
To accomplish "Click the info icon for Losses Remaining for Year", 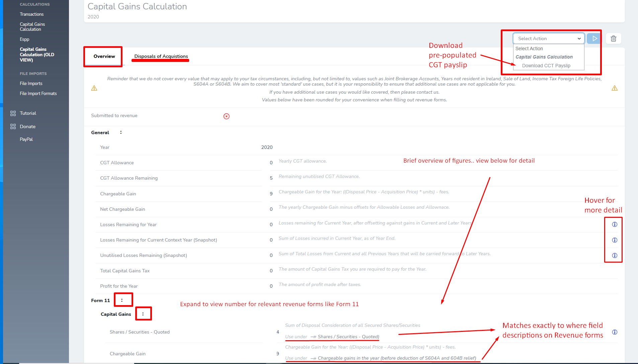I will [x=615, y=224].
